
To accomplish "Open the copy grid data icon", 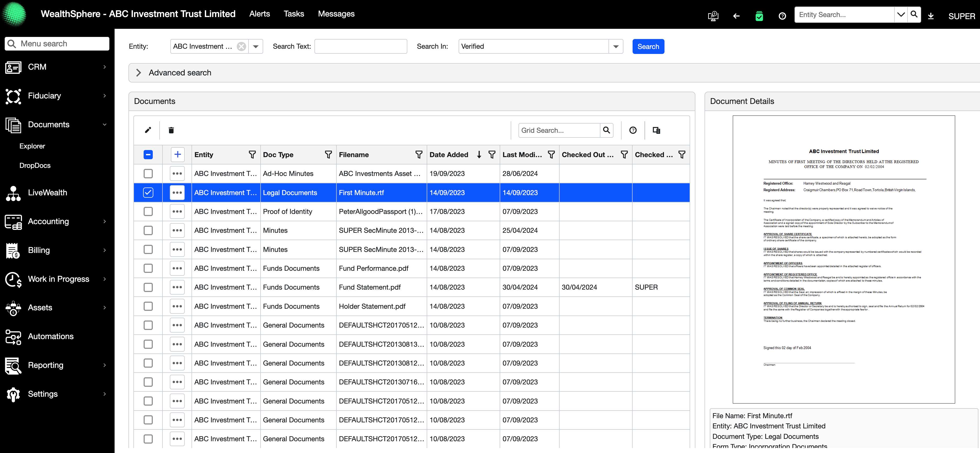I will tap(656, 130).
